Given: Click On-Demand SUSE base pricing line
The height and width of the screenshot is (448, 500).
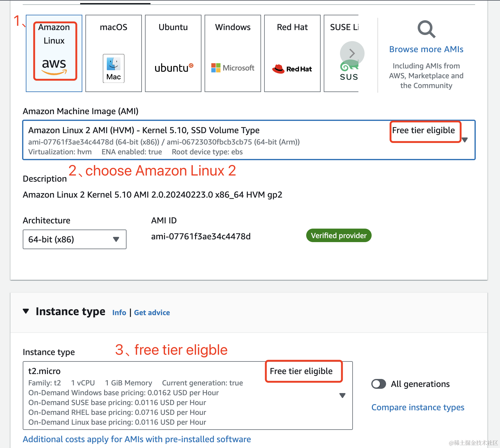Looking at the screenshot, I should pyautogui.click(x=117, y=403).
